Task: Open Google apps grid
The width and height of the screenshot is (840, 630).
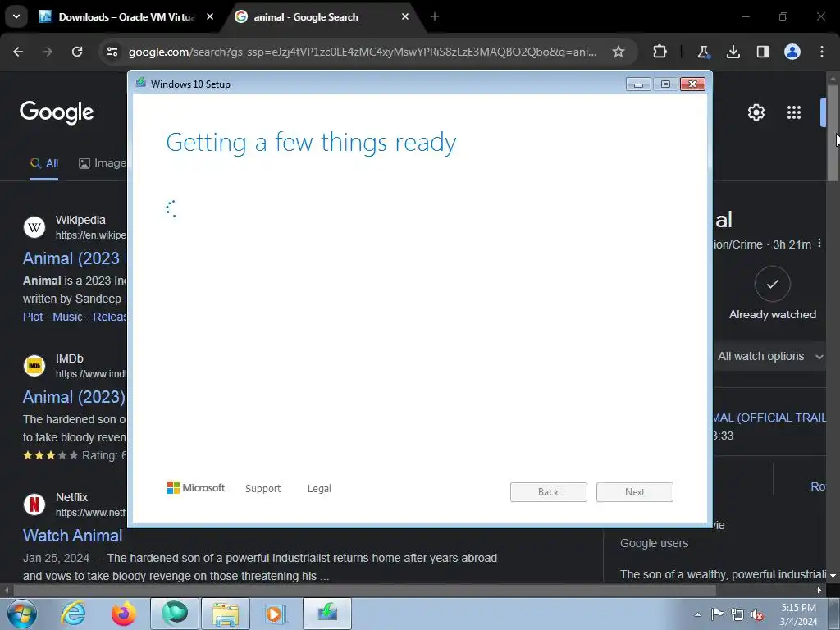Action: pyautogui.click(x=794, y=112)
